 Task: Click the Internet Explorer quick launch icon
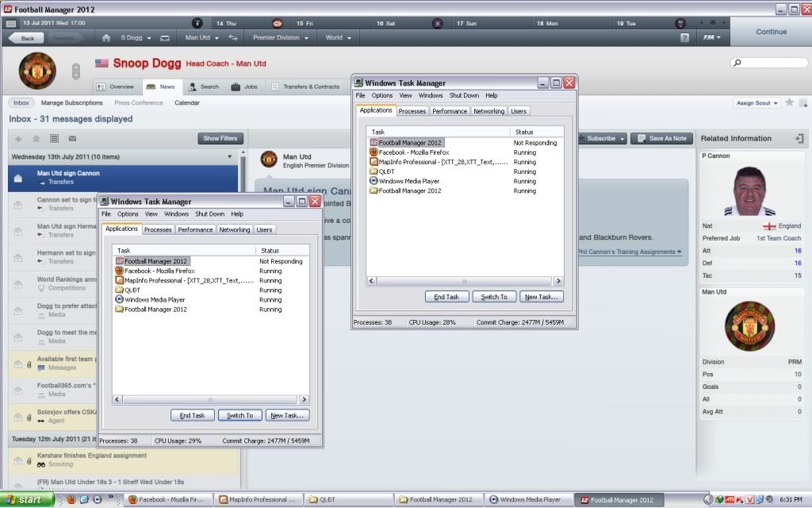click(84, 499)
